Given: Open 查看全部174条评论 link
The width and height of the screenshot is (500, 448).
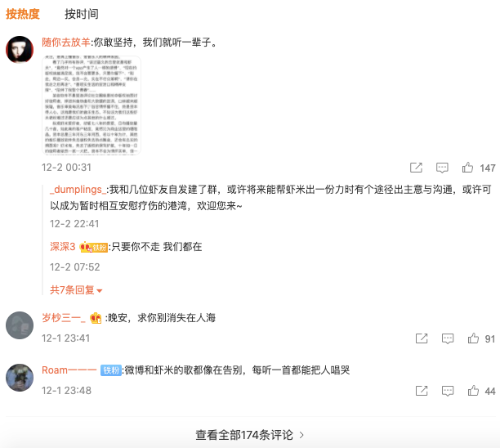Looking at the screenshot, I should (x=250, y=435).
